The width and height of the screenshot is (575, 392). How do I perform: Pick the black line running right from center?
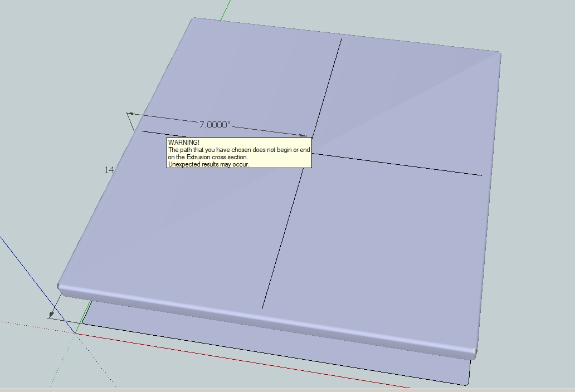401,165
